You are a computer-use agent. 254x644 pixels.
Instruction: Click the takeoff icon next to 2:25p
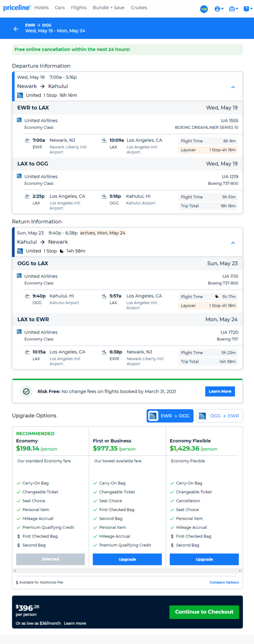(27, 196)
